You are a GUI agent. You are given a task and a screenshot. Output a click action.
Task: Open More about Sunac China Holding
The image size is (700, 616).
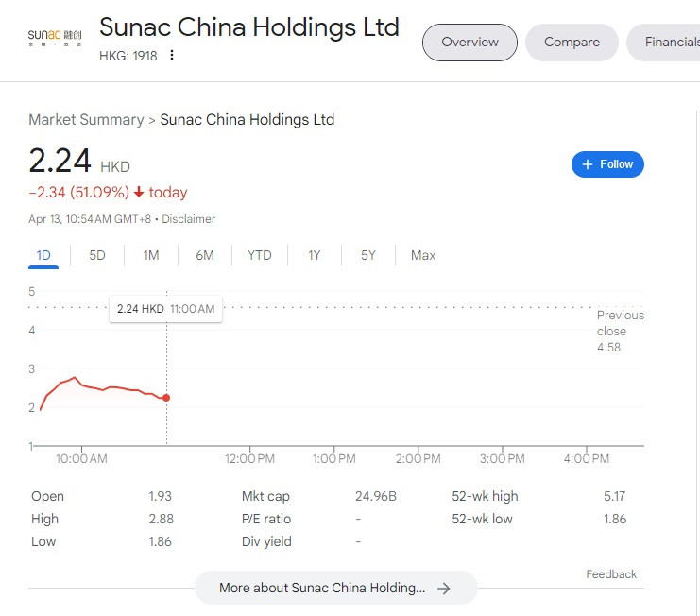pyautogui.click(x=336, y=588)
